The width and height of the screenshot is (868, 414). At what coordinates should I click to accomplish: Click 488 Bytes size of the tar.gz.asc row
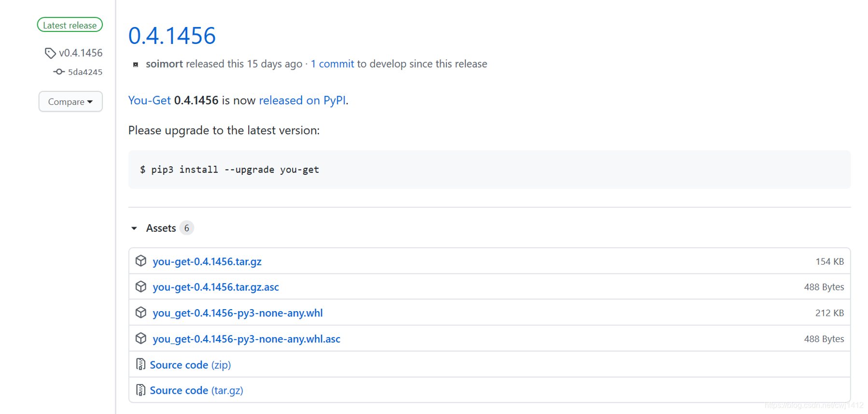[824, 287]
